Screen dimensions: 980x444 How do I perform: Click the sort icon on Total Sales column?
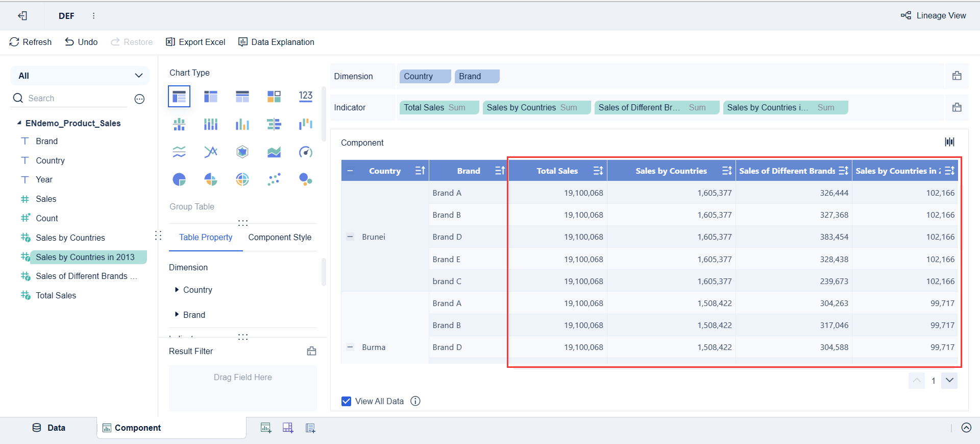(598, 171)
